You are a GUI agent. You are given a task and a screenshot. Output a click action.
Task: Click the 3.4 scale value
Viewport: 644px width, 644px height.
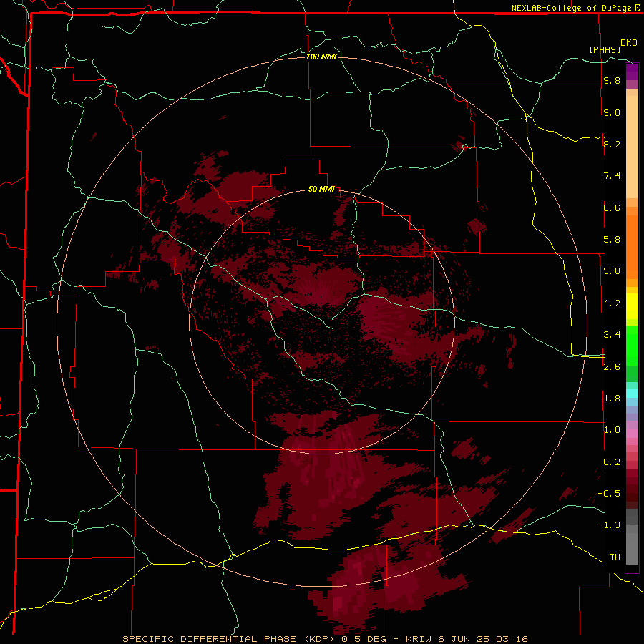[x=612, y=335]
